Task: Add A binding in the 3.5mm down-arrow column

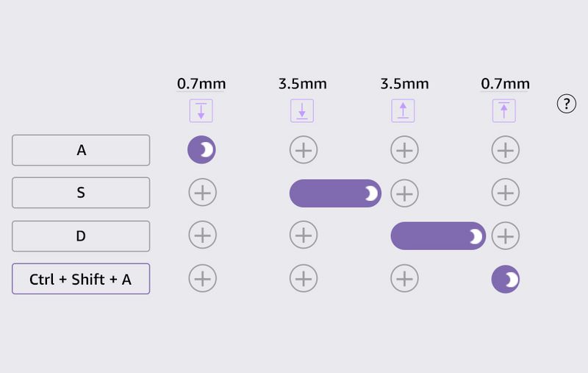Action: [x=304, y=150]
